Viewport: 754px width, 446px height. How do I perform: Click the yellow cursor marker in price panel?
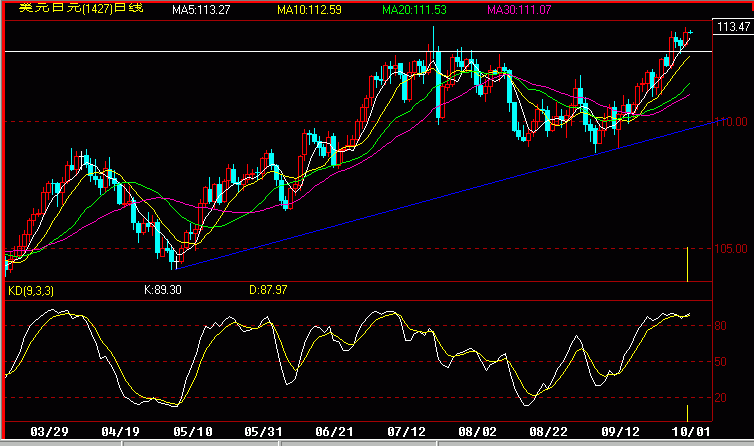(687, 264)
